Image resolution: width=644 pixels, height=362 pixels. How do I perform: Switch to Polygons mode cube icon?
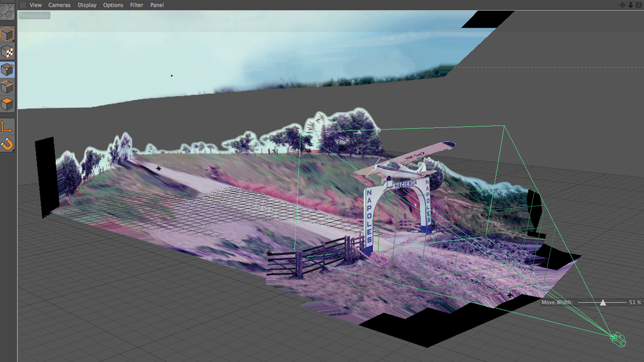click(7, 105)
